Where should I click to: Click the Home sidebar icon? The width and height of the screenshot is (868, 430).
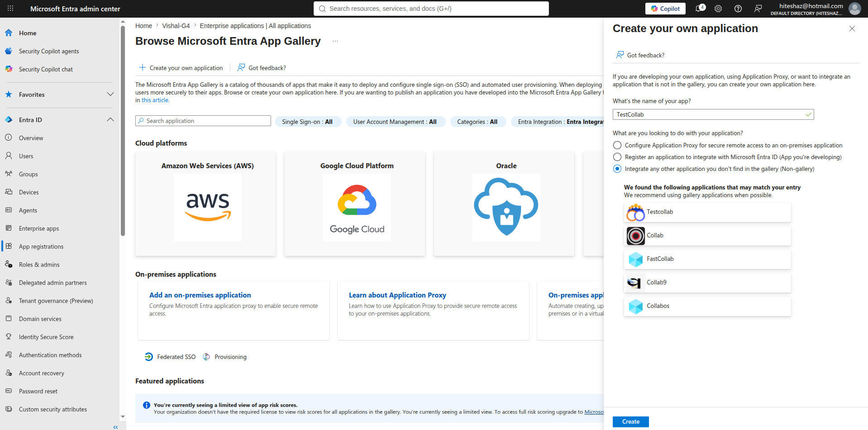point(9,33)
